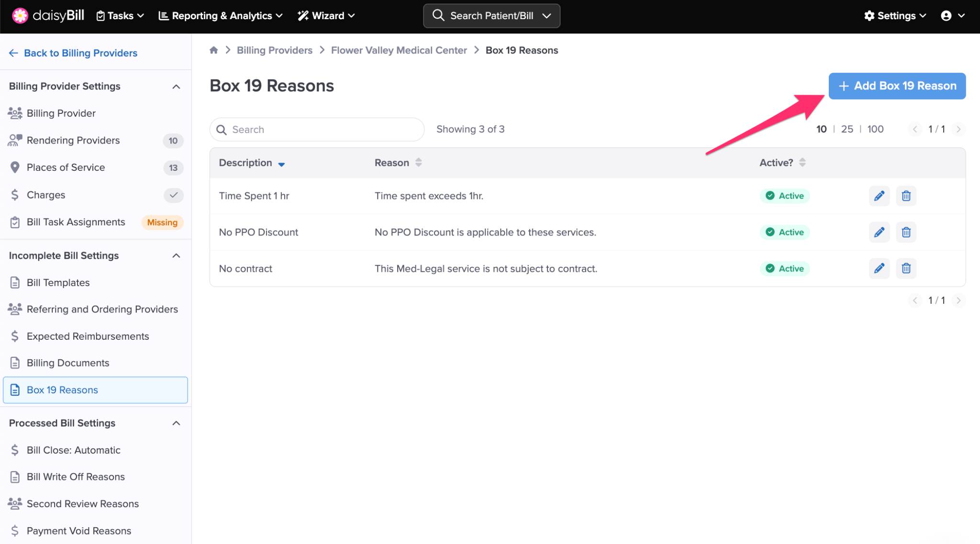The width and height of the screenshot is (980, 544).
Task: Open Reporting & Analytics menu
Action: coord(221,16)
